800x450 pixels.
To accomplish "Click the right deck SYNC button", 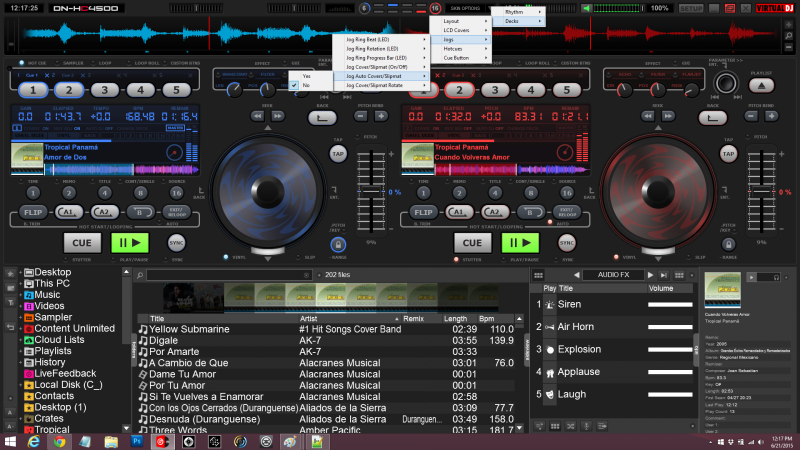I will click(566, 243).
